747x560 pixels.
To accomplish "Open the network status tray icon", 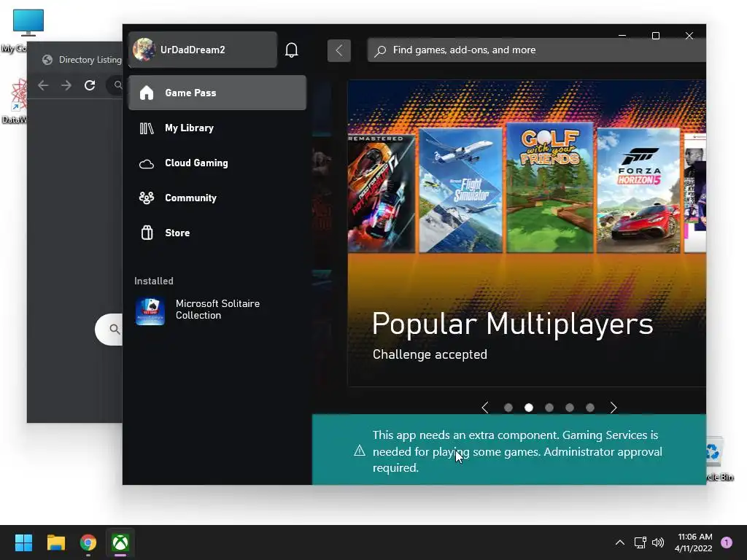I will click(x=640, y=542).
